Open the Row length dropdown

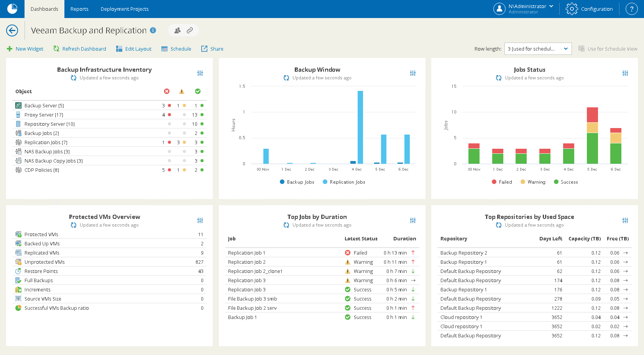538,49
